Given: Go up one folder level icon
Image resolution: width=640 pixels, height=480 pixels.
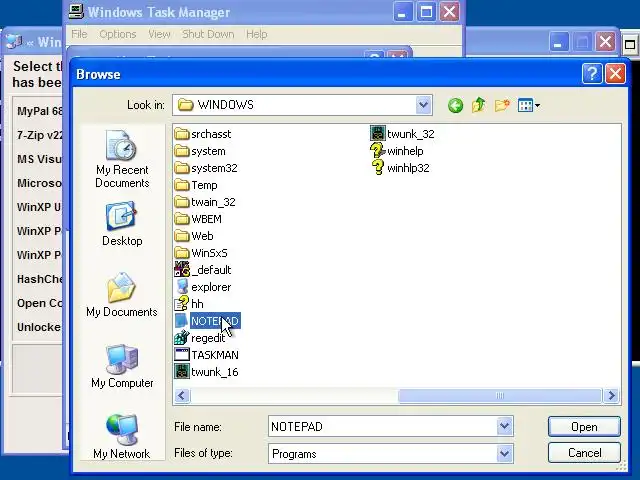Looking at the screenshot, I should tap(478, 105).
